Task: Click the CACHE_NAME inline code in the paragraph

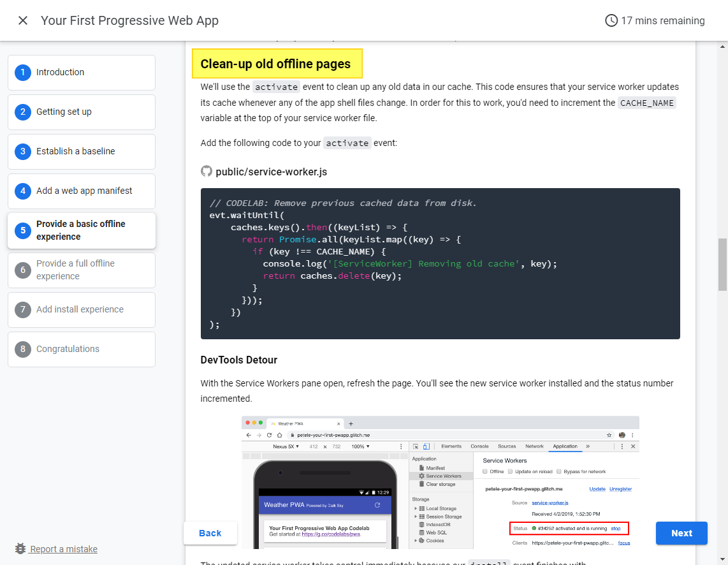Action: (x=647, y=103)
